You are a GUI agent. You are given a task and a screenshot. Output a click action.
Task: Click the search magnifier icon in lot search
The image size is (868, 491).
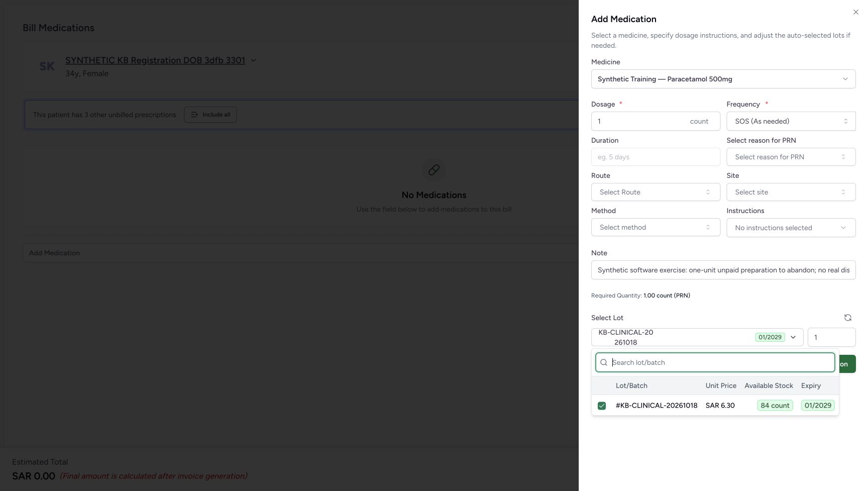(x=604, y=362)
